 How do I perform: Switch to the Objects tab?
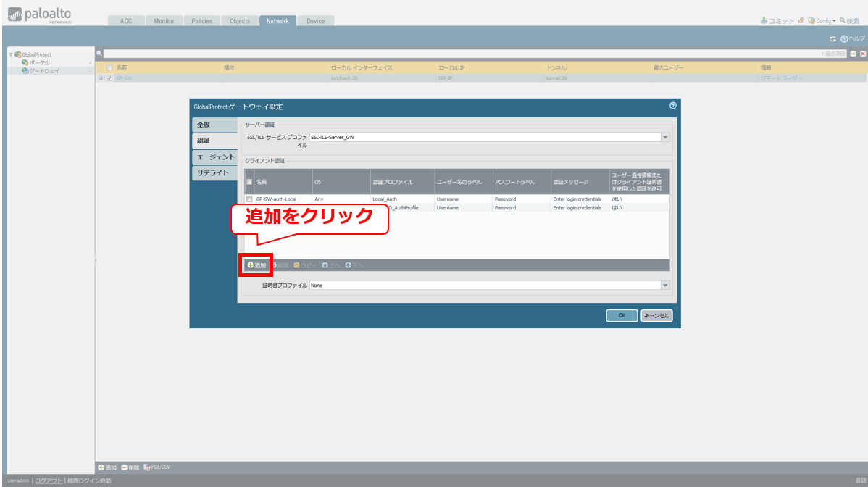coord(240,21)
